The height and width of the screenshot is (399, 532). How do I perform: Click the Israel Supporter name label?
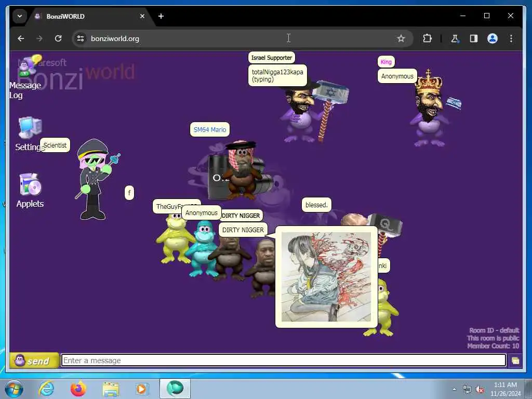[x=271, y=58]
